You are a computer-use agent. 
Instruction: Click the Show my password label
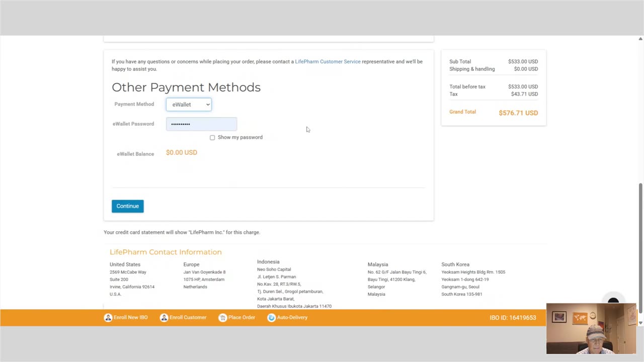pos(240,137)
